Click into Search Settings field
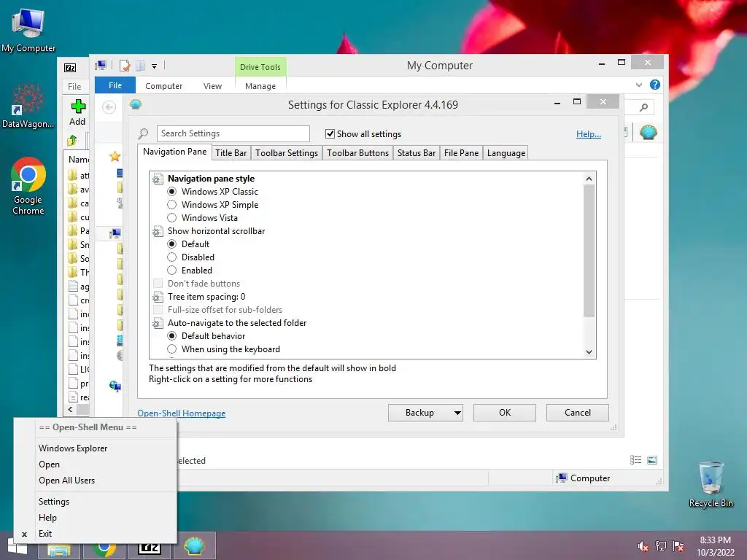The image size is (747, 560). coord(233,133)
